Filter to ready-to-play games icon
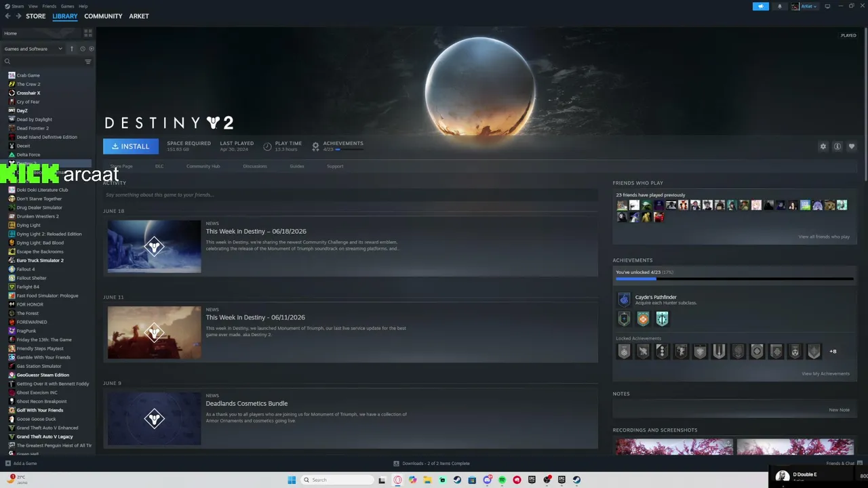The width and height of the screenshot is (868, 488). click(92, 49)
